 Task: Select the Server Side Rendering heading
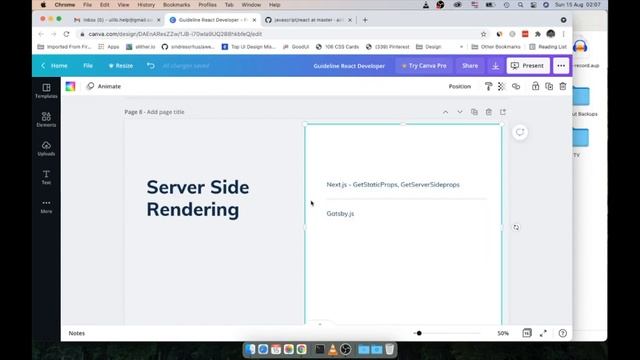tap(198, 198)
